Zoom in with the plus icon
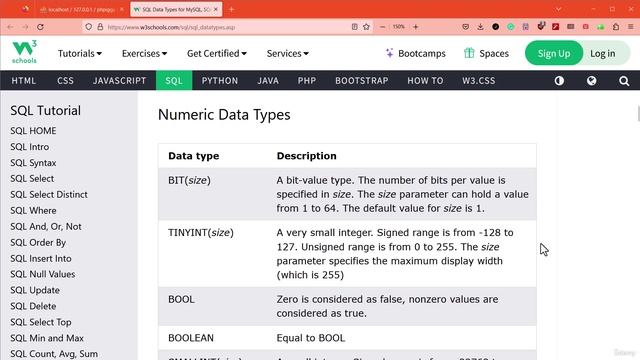 click(416, 27)
